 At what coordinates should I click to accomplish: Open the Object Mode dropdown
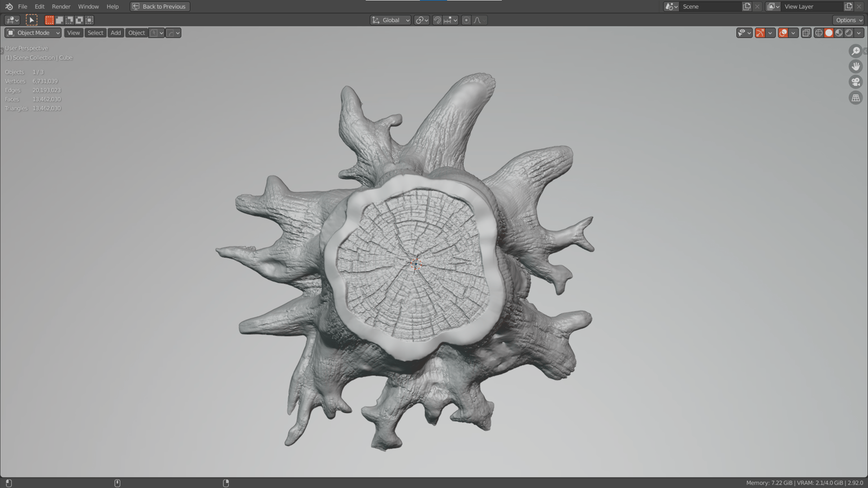[33, 33]
